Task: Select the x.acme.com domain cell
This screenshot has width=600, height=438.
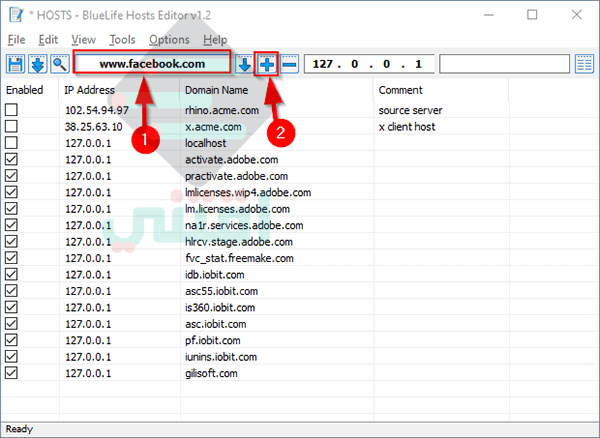Action: [x=213, y=127]
